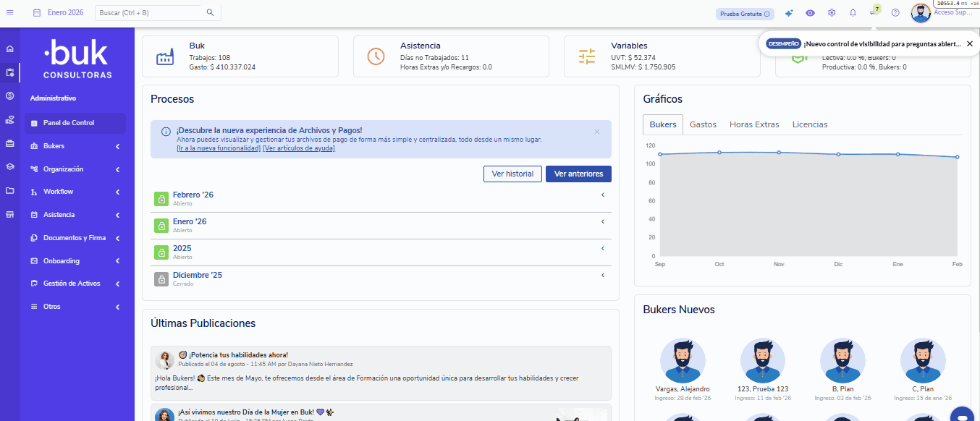Screen dimensions: 980x421
Task: Open the graduation cap training icon
Action: point(10,166)
